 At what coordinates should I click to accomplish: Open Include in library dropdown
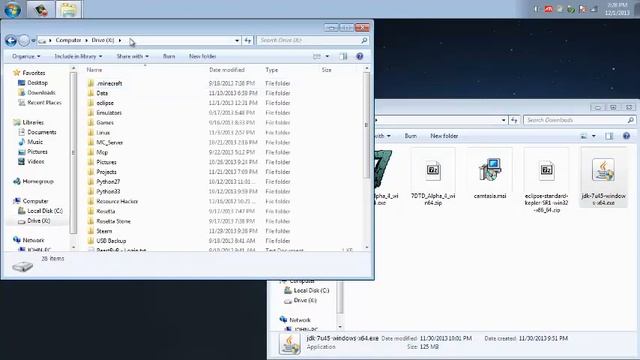coord(78,56)
